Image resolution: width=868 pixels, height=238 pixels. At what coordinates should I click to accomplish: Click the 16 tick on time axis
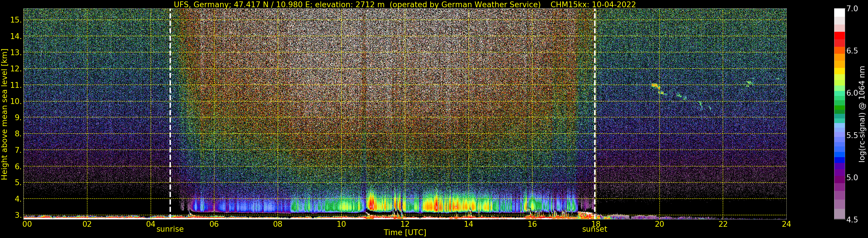pyautogui.click(x=532, y=224)
